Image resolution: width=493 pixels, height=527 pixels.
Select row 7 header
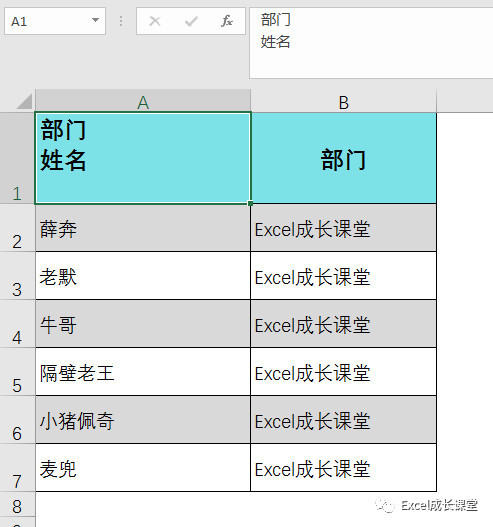[17, 468]
